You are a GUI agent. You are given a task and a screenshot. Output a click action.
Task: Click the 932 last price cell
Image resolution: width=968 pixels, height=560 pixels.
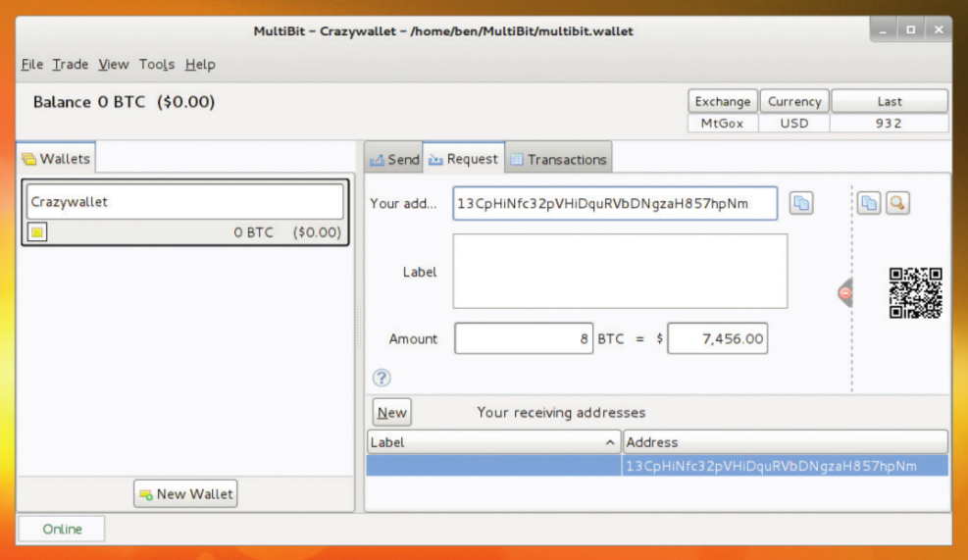click(889, 123)
